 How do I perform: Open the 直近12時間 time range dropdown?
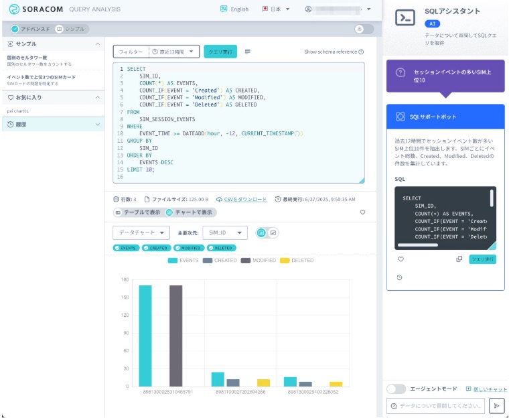173,52
